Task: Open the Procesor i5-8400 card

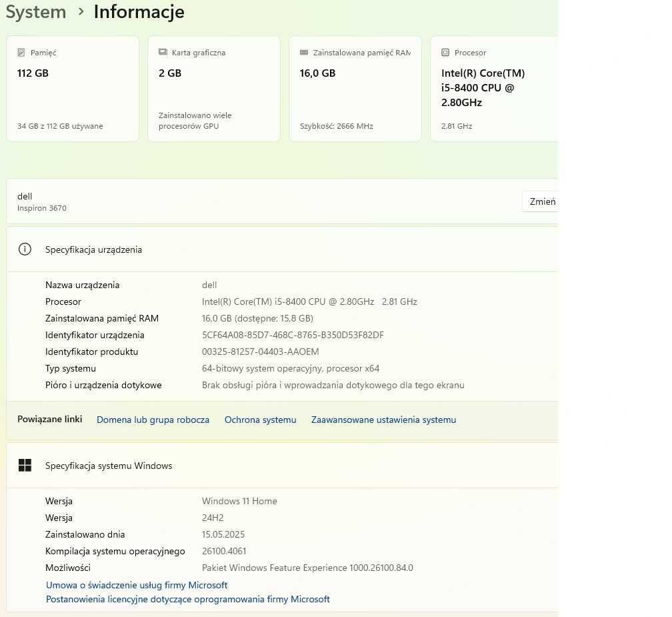Action: click(494, 89)
